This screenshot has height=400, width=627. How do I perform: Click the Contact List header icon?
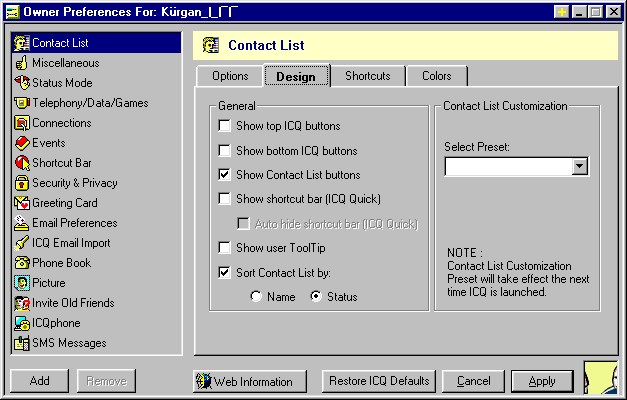click(211, 45)
